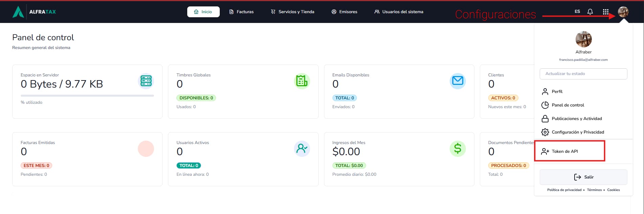
Task: Open Servicios y Tienda menu
Action: click(x=293, y=12)
